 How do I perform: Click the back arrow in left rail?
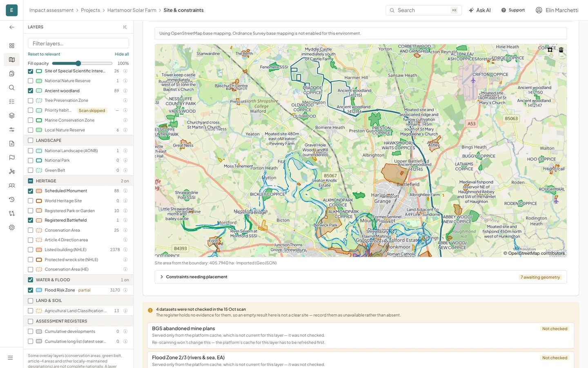(12, 27)
